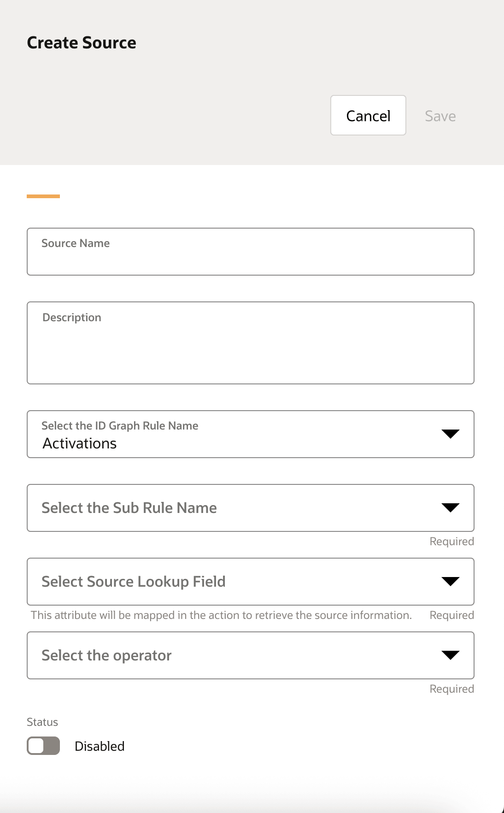Click the orange accent bar above Source Name

(44, 196)
